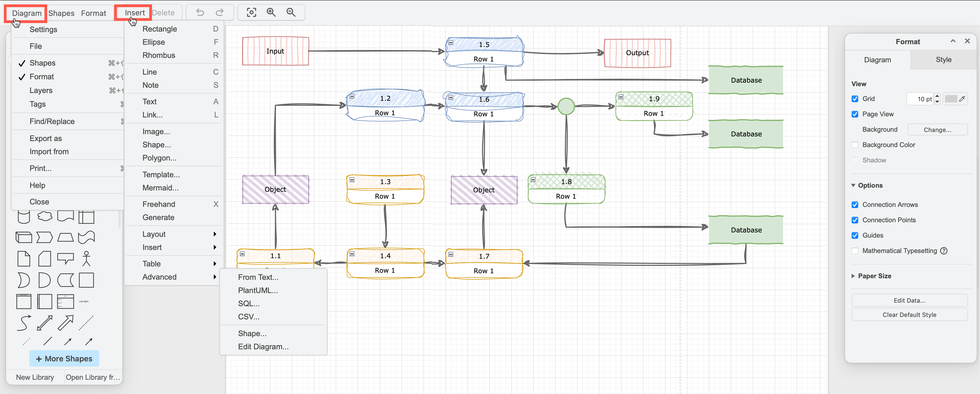Select the cube shape in the palette
The image size is (980, 394).
coord(24,237)
